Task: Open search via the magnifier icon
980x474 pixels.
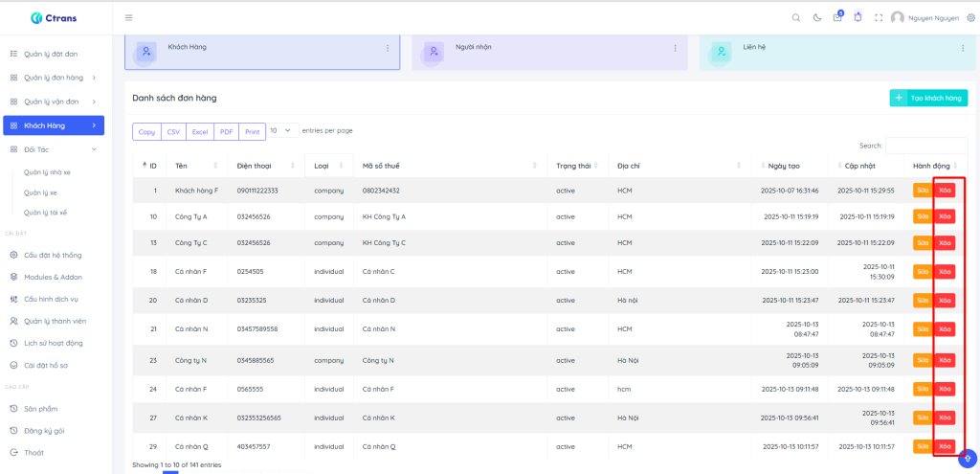Action: 796,17
